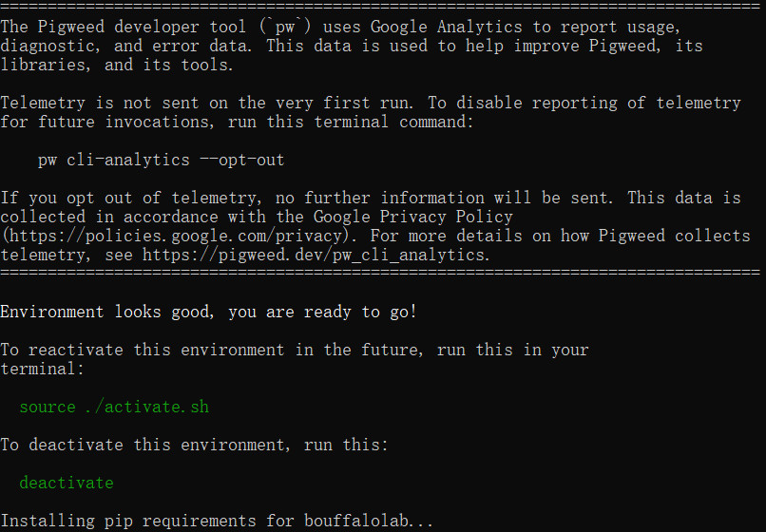Click the backtick-quoted `pw` tool name
The height and width of the screenshot is (532, 766).
[285, 27]
